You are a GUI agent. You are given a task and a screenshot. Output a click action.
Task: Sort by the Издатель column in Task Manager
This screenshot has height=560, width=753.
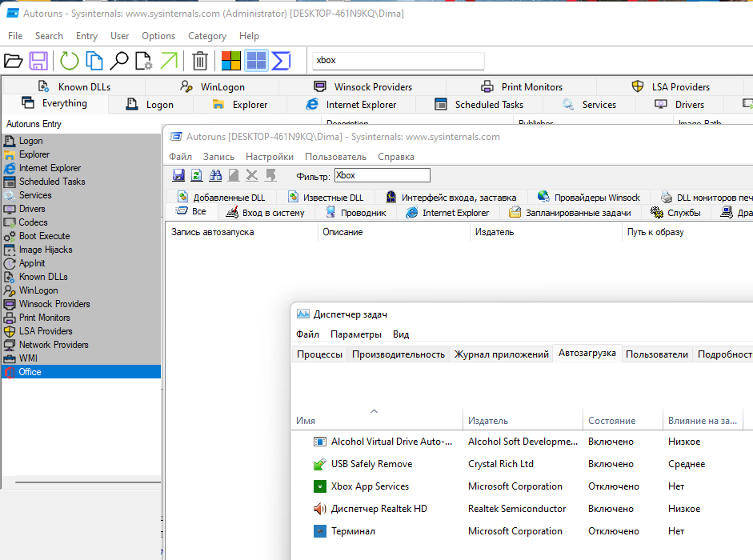coord(523,420)
